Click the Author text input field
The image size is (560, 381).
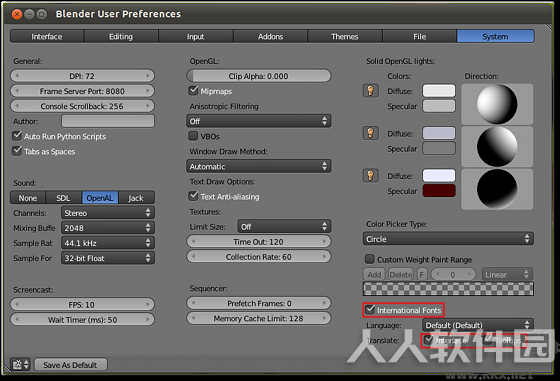pyautogui.click(x=108, y=121)
